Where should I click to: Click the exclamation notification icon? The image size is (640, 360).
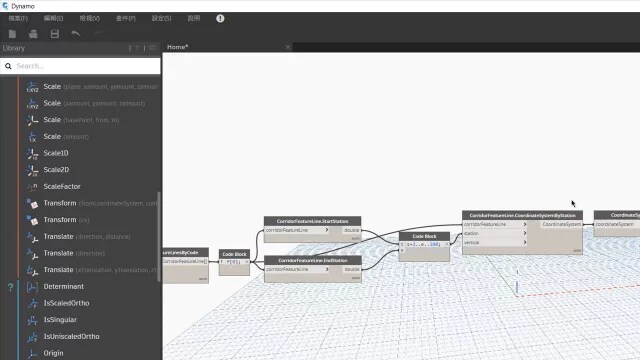tap(220, 18)
